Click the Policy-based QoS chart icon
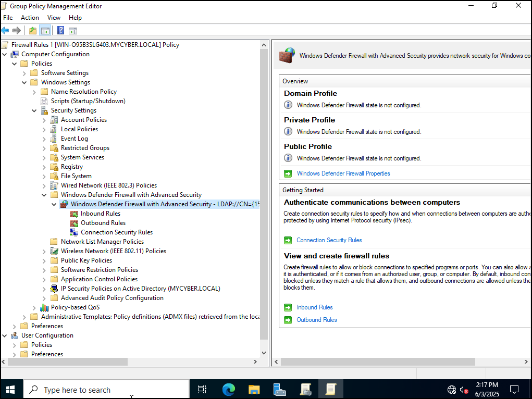The height and width of the screenshot is (399, 532). point(44,307)
